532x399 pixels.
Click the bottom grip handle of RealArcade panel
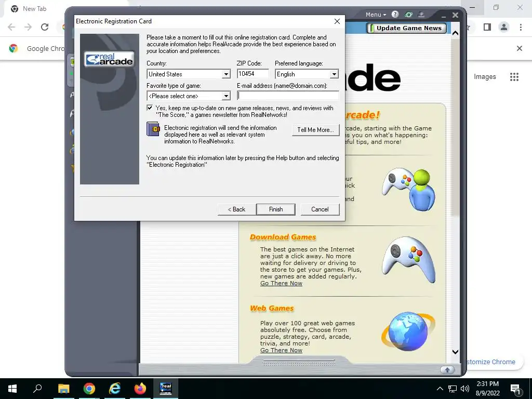point(299,363)
